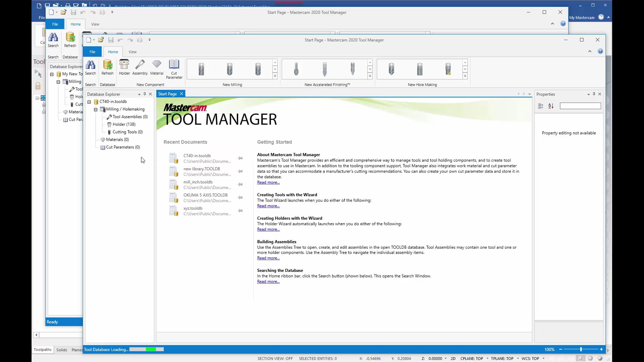This screenshot has height=362, width=644.
Task: Click the View menu tab
Action: (x=132, y=52)
